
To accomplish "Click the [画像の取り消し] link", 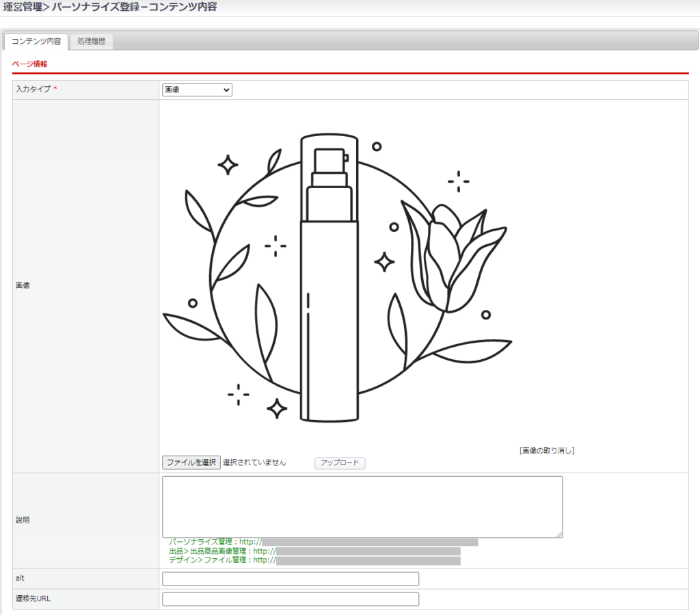I will point(546,450).
